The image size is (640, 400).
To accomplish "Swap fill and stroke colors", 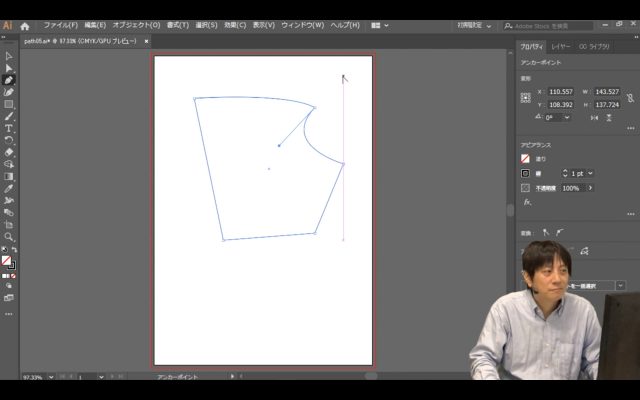I will pos(13,249).
